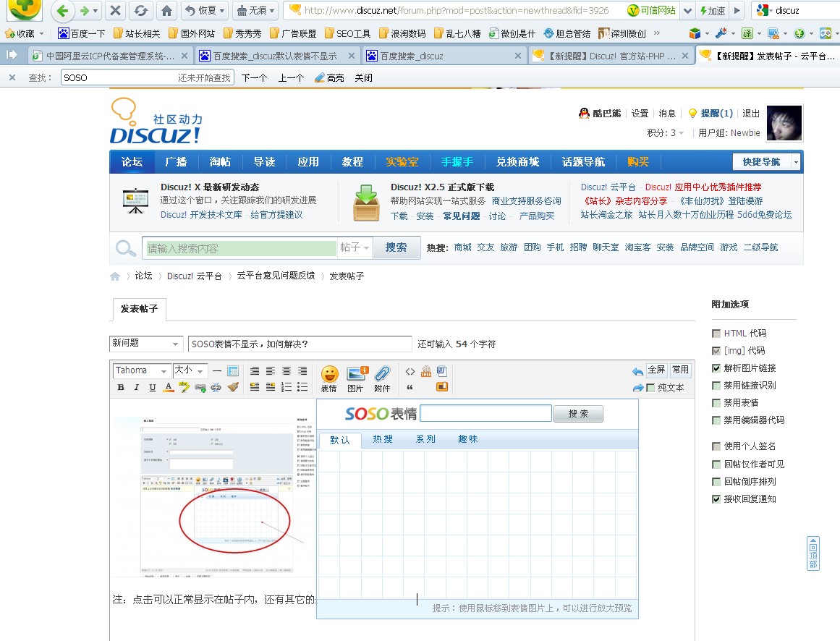Remove link using the unlink icon
This screenshot has width=840, height=641.
click(216, 387)
